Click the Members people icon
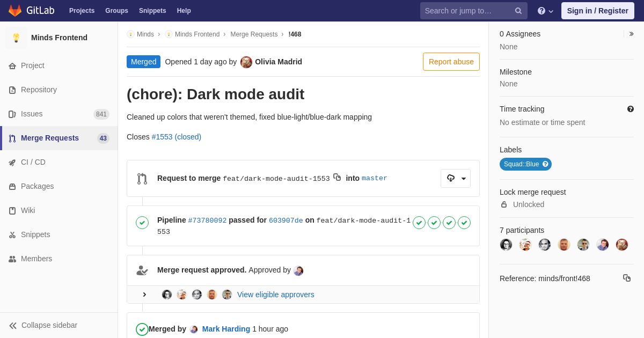The width and height of the screenshot is (644, 338). (x=12, y=259)
